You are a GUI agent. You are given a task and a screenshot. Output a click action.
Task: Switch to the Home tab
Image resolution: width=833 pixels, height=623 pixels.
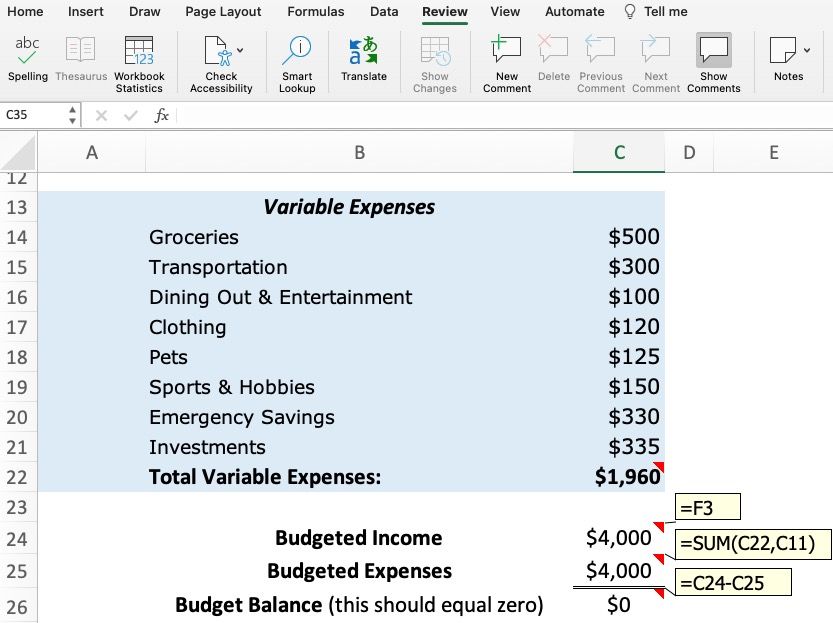click(x=25, y=12)
